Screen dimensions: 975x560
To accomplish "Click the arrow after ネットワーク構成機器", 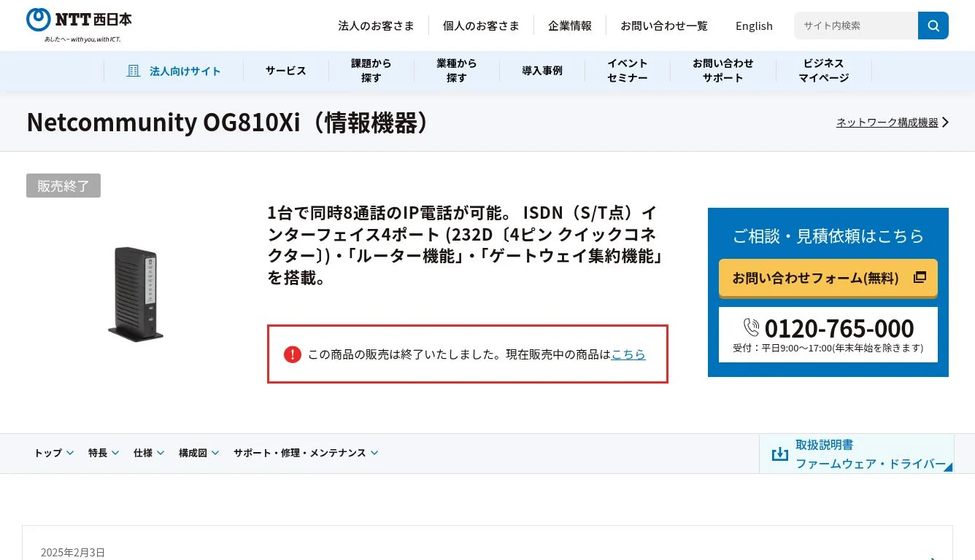I will (945, 122).
